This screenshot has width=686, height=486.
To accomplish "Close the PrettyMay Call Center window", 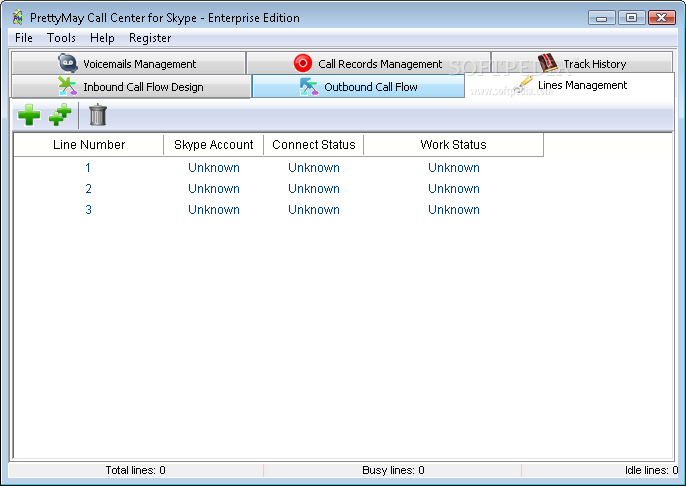I will click(x=662, y=18).
